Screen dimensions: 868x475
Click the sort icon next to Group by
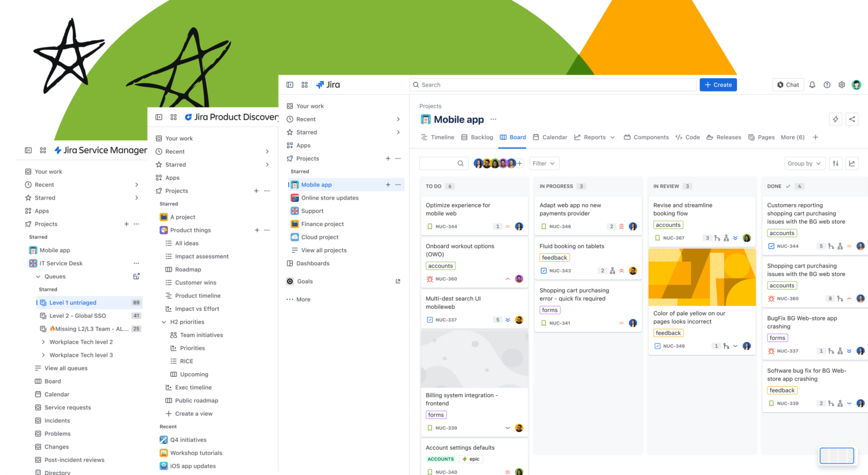click(x=835, y=163)
